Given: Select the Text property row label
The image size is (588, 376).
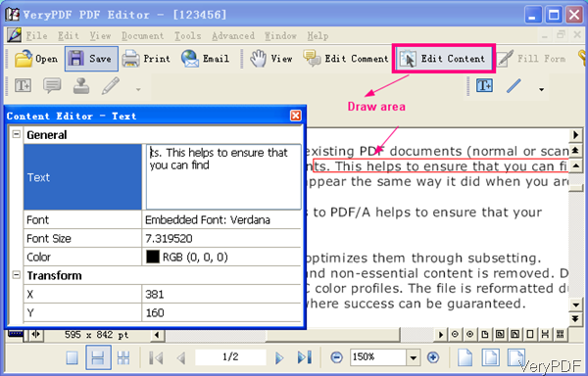Looking at the screenshot, I should (x=82, y=177).
